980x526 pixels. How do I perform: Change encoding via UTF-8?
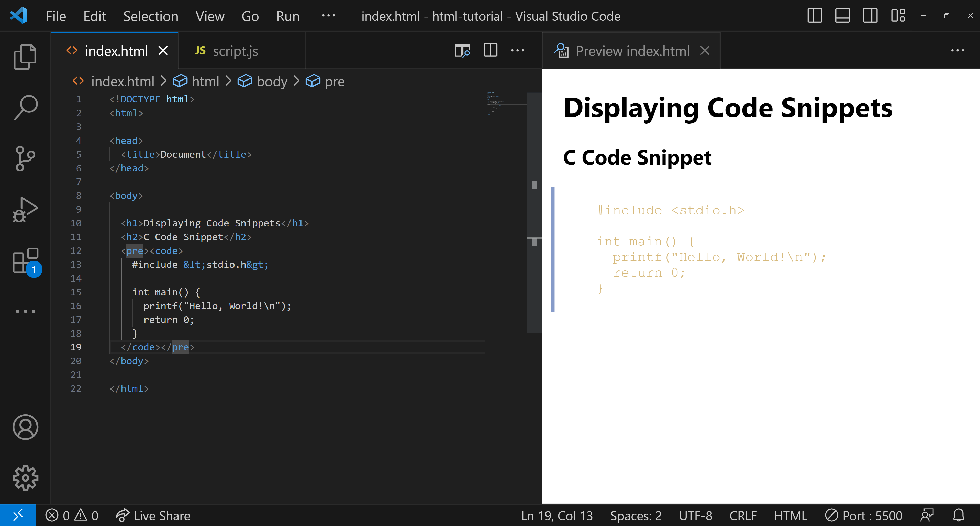coord(695,516)
